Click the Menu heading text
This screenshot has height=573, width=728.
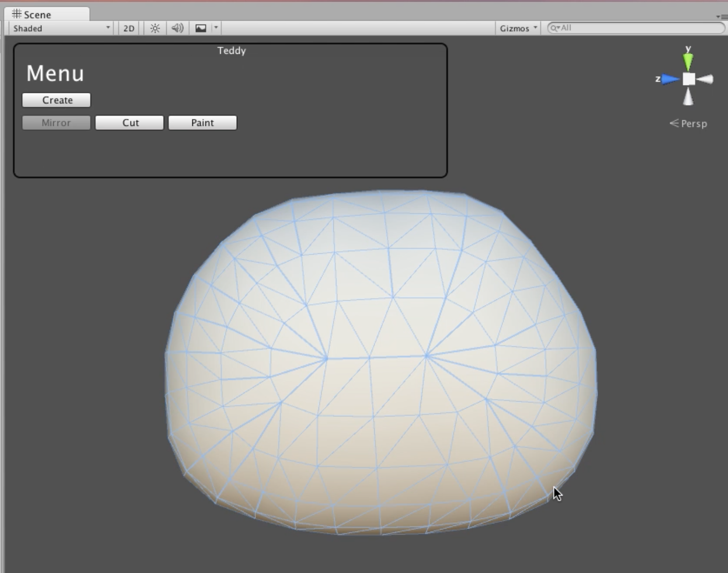[55, 73]
